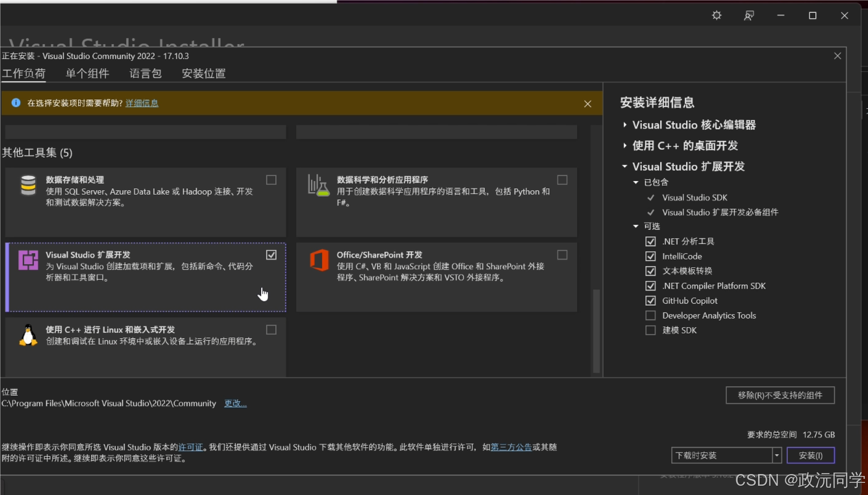
Task: Open the 详细信息 help link
Action: tap(142, 103)
